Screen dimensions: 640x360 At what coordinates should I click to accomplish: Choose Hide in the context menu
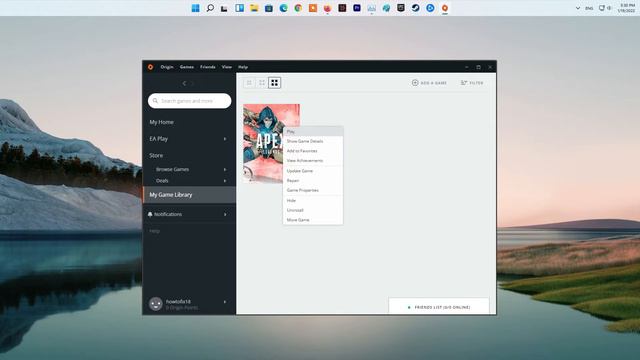click(313, 200)
